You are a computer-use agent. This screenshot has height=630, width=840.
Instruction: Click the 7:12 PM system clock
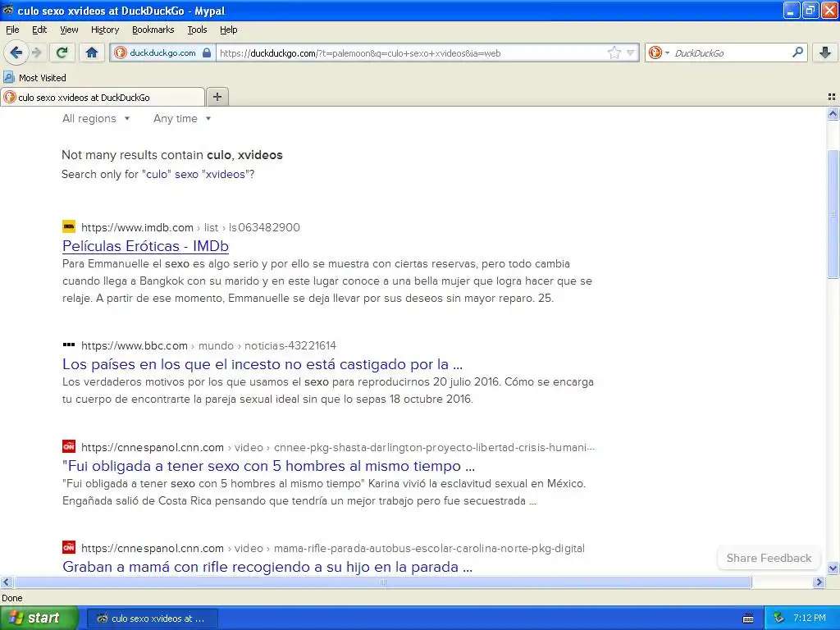[810, 618]
